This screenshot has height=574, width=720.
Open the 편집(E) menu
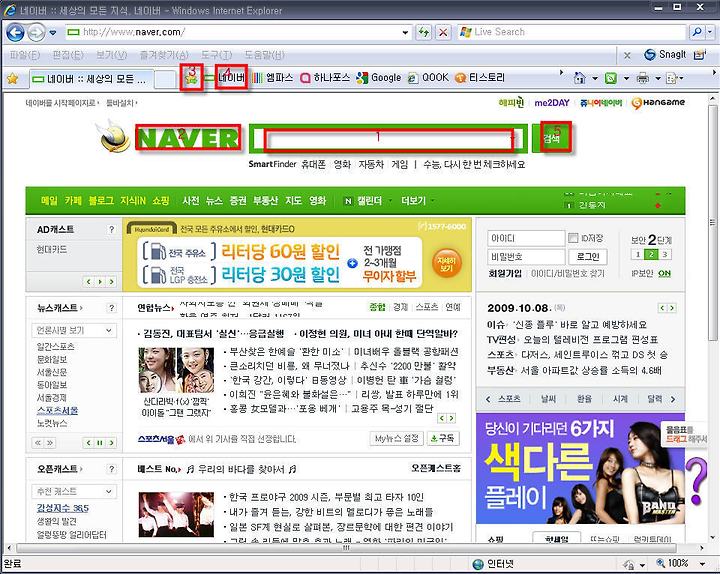68,55
